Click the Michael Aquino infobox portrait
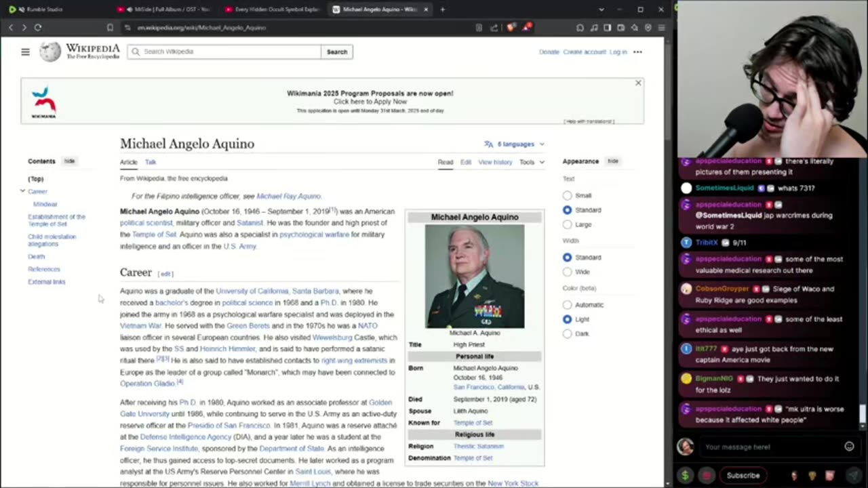868x488 pixels. pos(475,276)
